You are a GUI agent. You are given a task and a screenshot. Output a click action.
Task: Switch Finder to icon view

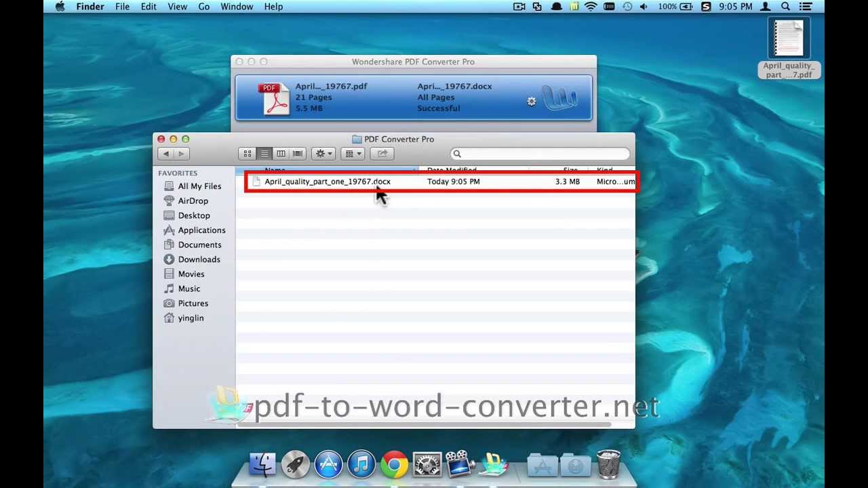(248, 154)
